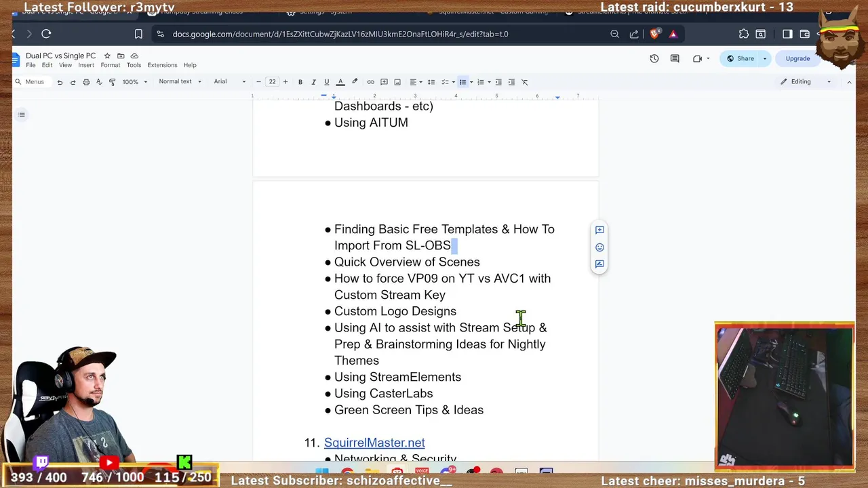Screen dimensions: 868x488
Task: Open the Brave wallet icon
Action: (x=804, y=34)
